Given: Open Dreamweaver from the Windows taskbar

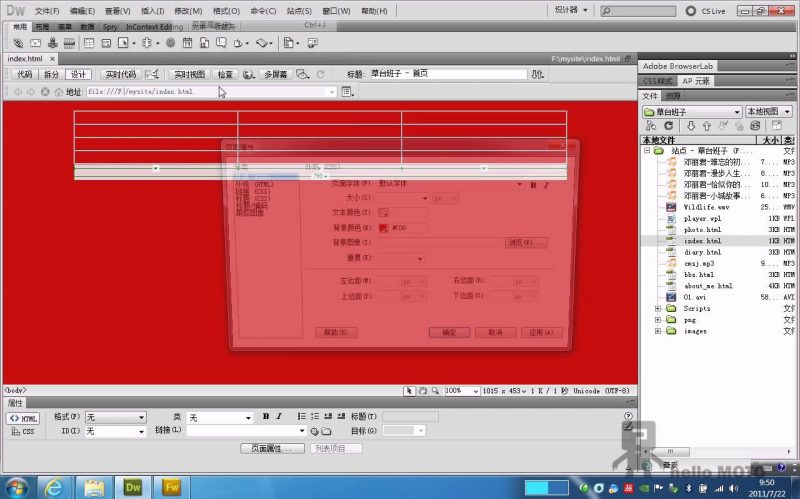Looking at the screenshot, I should (x=133, y=487).
